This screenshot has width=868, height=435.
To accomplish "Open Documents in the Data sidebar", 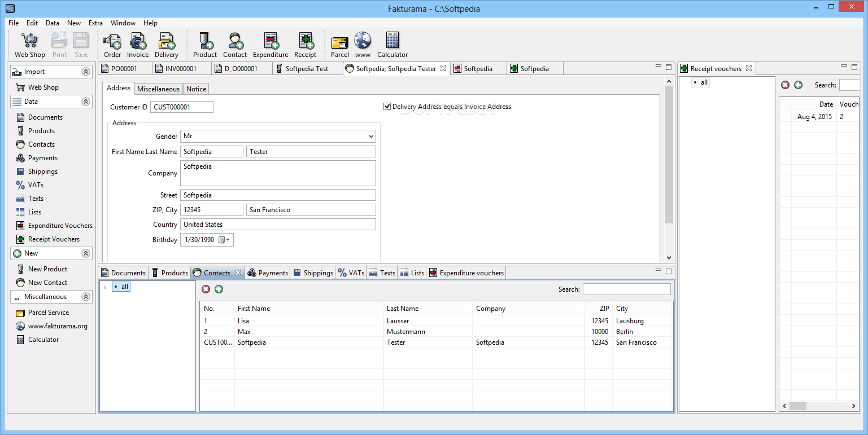I will point(39,117).
